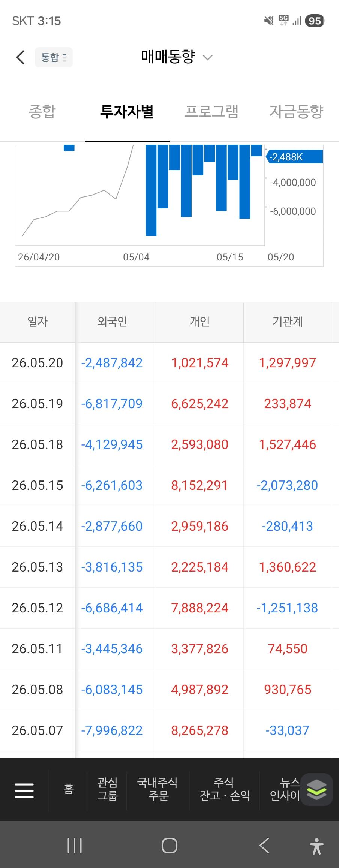Image resolution: width=339 pixels, height=868 pixels.
Task: Switch to the 프로그램 tab
Action: (x=211, y=112)
